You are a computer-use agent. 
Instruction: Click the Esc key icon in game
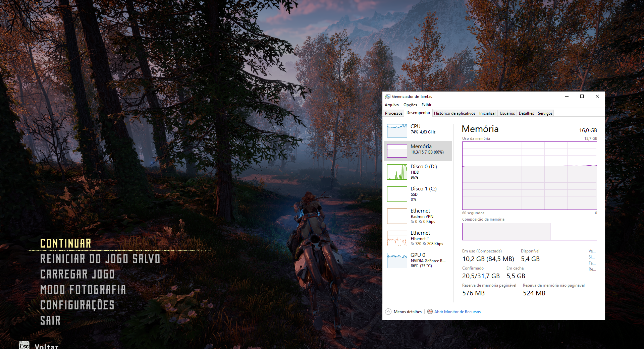pyautogui.click(x=24, y=345)
